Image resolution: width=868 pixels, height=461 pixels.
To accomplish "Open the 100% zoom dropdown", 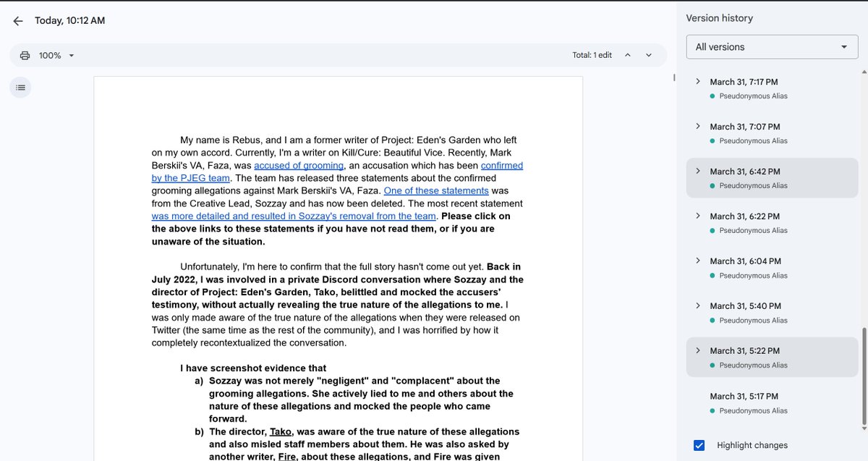I will coord(56,56).
